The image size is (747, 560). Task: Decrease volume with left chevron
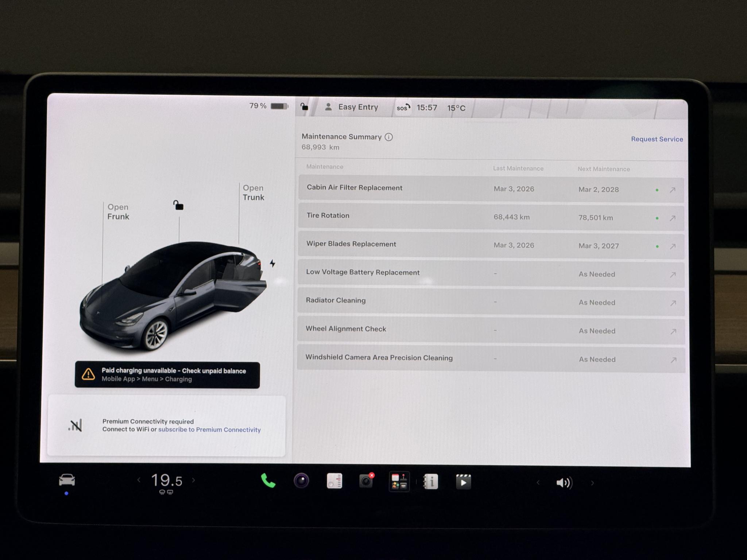click(538, 483)
